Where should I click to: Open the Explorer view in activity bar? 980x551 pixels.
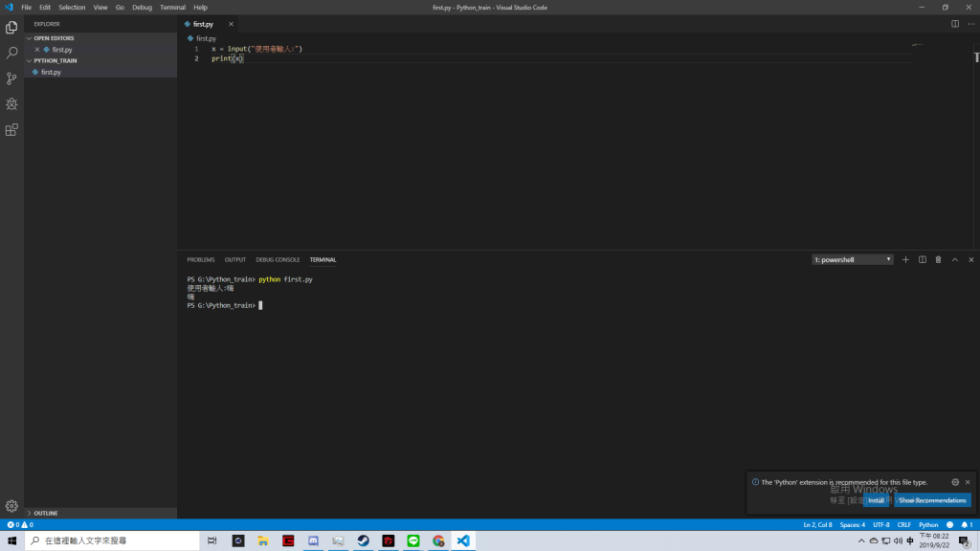click(x=11, y=28)
